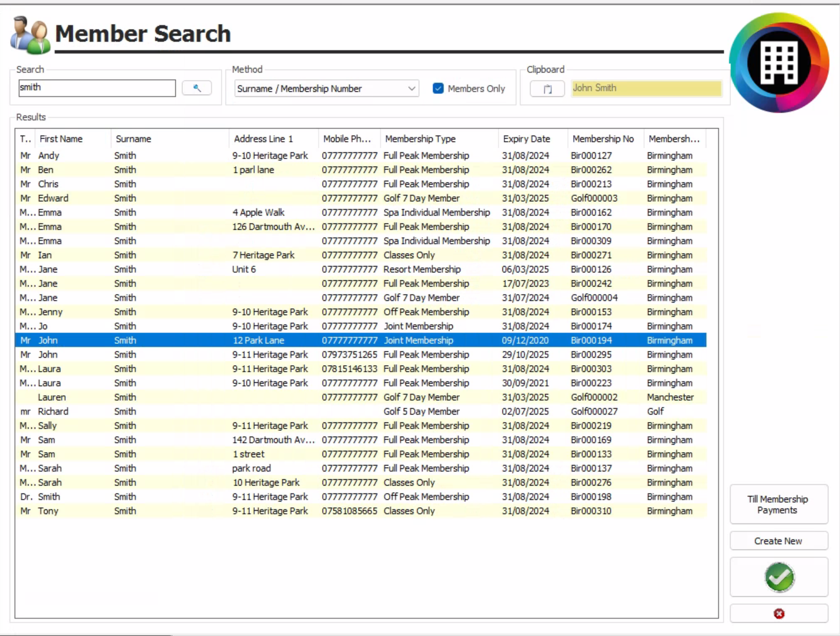Select the Tony Smith row
The width and height of the screenshot is (840, 636).
(x=361, y=511)
